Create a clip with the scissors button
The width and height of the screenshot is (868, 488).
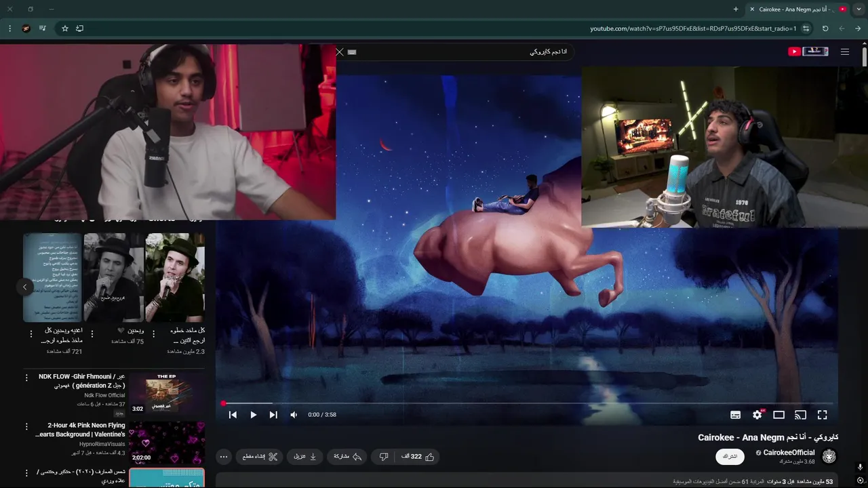click(x=260, y=457)
